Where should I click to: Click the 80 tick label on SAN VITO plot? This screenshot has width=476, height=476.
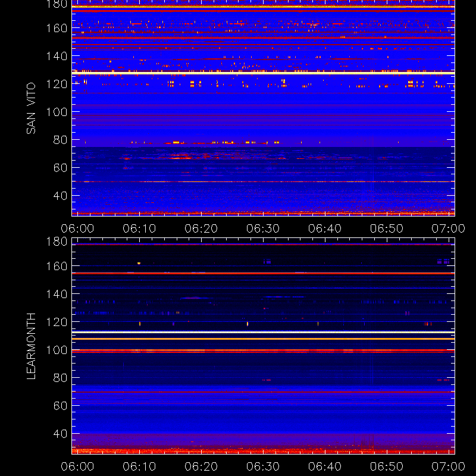tap(60, 140)
